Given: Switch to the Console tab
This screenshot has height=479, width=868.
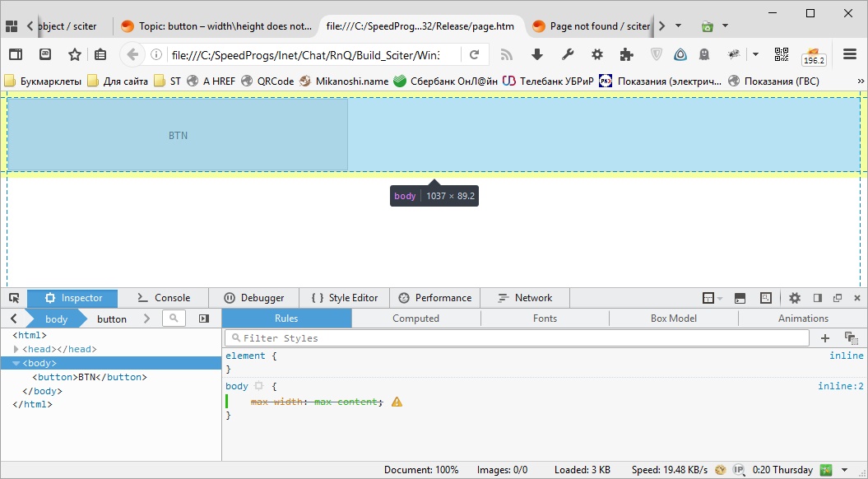Looking at the screenshot, I should pyautogui.click(x=164, y=297).
